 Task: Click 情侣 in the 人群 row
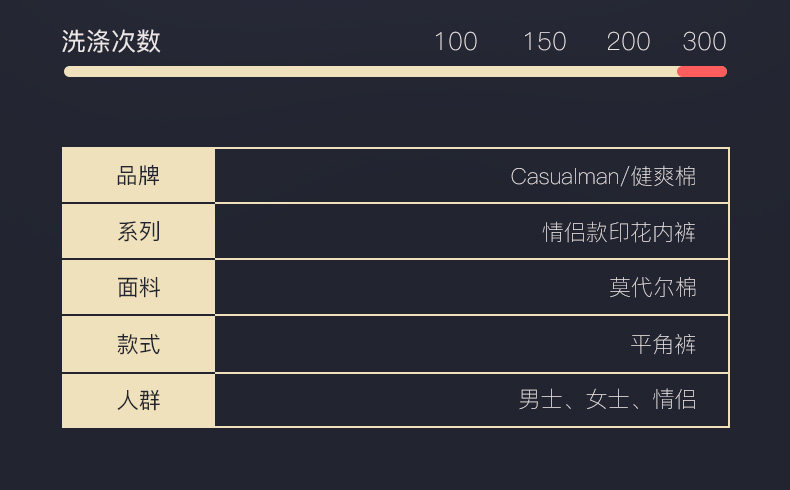pyautogui.click(x=675, y=400)
